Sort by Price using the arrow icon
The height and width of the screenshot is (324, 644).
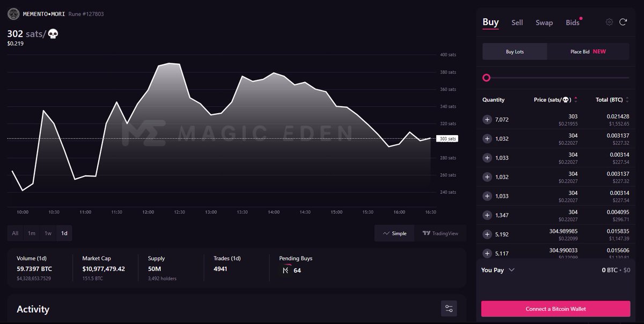(576, 100)
